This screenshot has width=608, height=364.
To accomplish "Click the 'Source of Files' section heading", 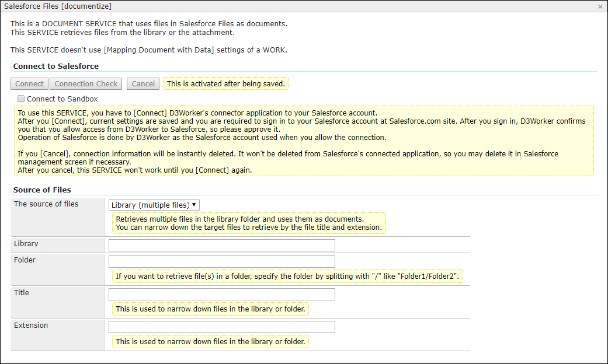I will 42,190.
